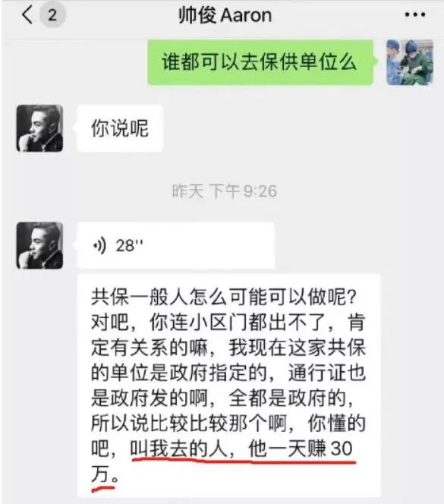Click transcription line 共保一般人怎么可能可以做呢?
The width and height of the screenshot is (444, 504).
click(224, 296)
